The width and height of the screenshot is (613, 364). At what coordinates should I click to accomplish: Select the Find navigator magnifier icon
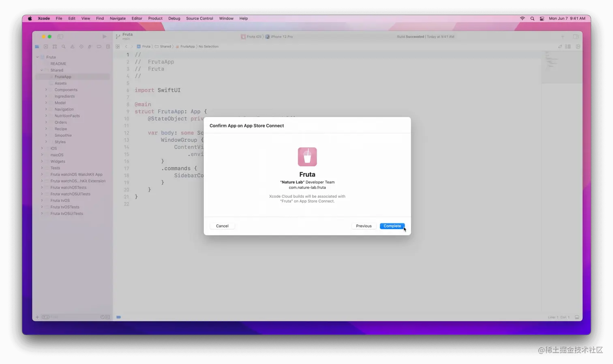click(x=64, y=47)
